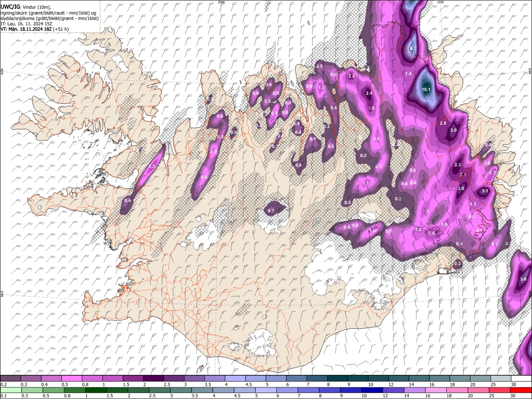Click the IT: Lau. 16. 11. 2024 15Z line
The width and height of the screenshot is (532, 399).
coord(26,24)
